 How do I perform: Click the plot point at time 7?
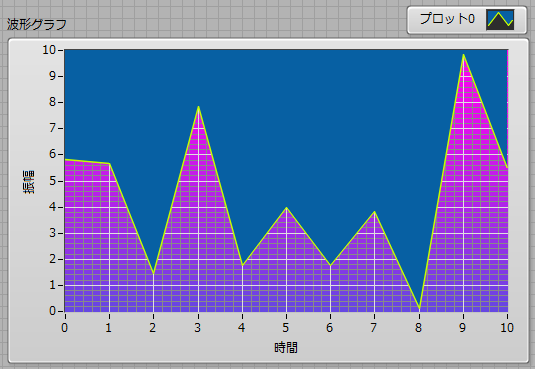point(375,212)
